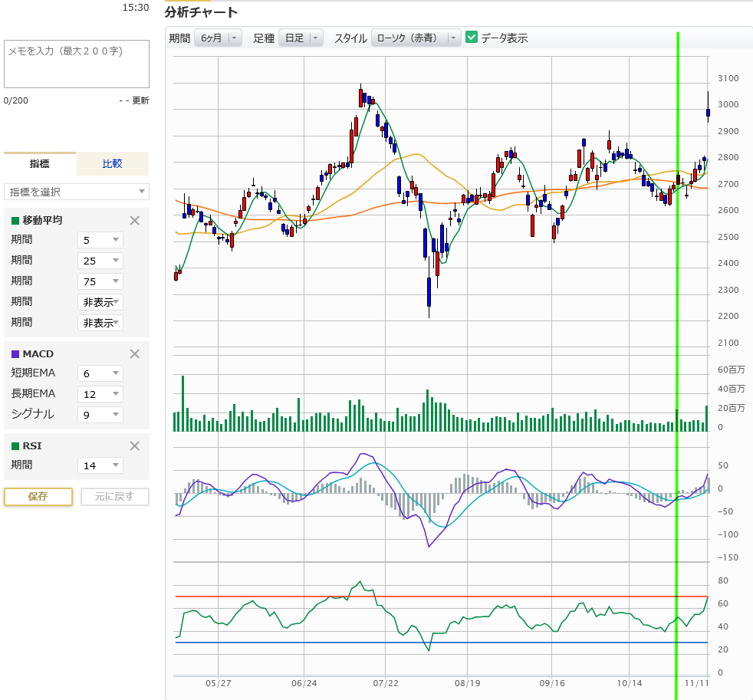Open the MACD シグナル 9 dropdown
The width and height of the screenshot is (753, 700).
(x=100, y=415)
